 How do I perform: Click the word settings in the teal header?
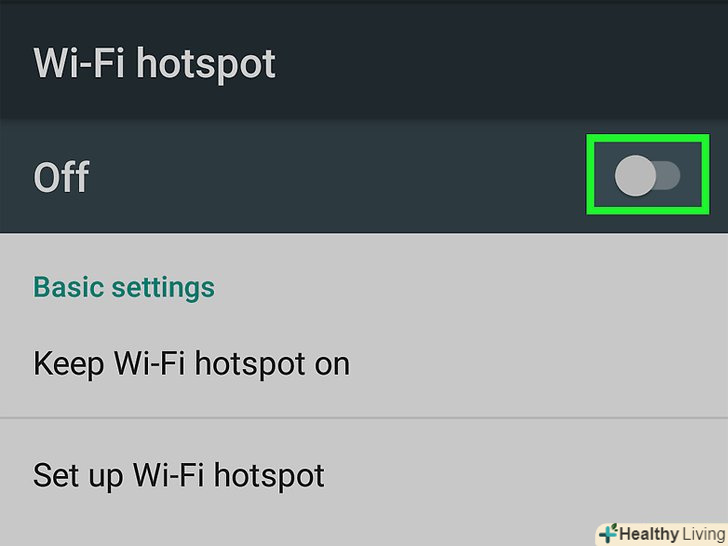[x=163, y=288]
